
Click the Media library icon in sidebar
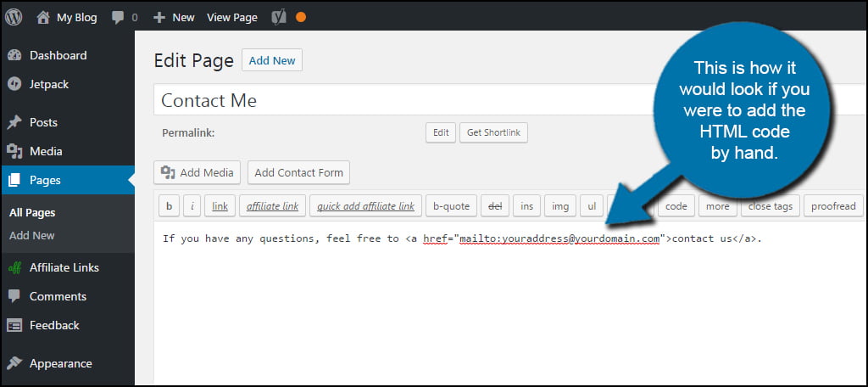(14, 151)
